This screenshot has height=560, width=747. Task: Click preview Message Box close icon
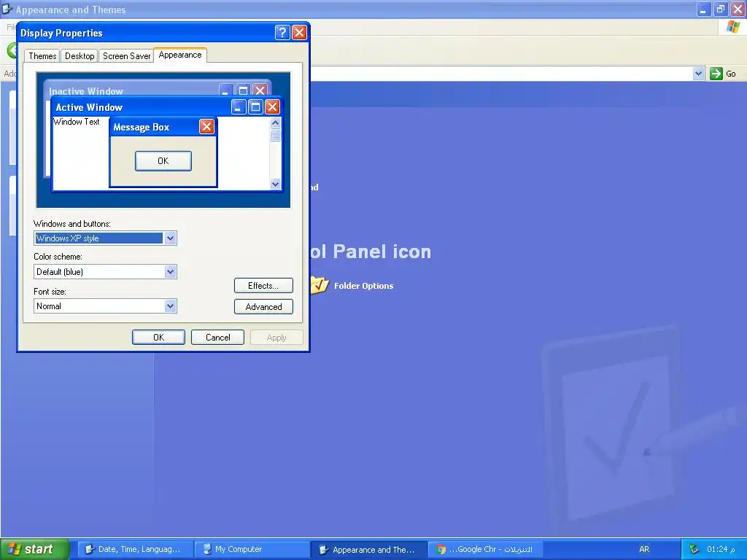click(x=206, y=127)
